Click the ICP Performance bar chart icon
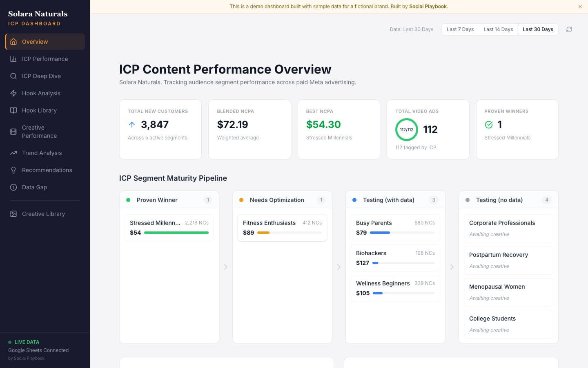588x368 pixels. point(13,59)
